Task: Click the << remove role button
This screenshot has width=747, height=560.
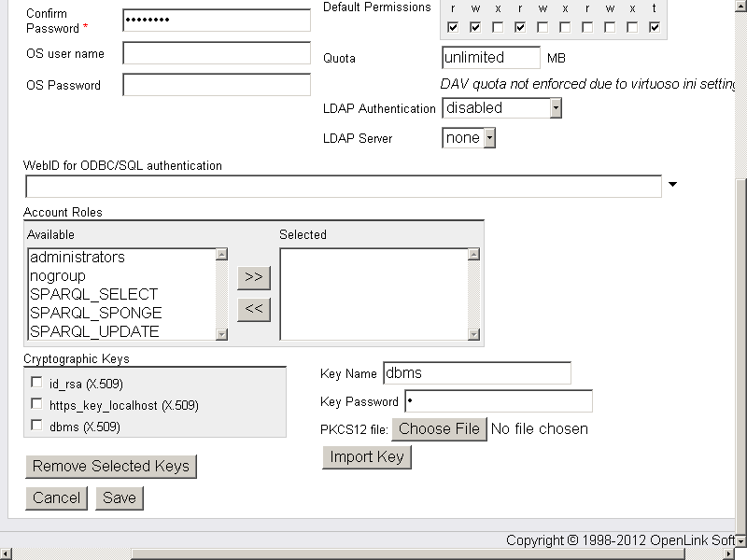Action: tap(253, 310)
